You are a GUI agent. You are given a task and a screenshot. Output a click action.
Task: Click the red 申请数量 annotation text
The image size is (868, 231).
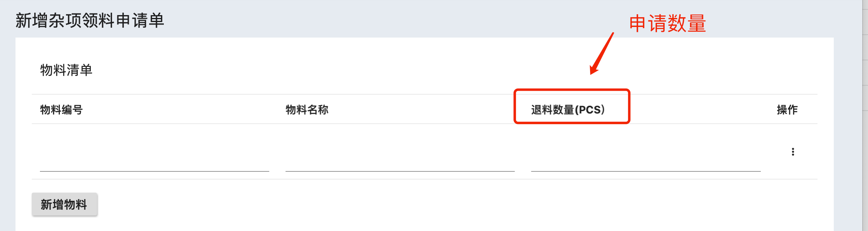[x=668, y=23]
